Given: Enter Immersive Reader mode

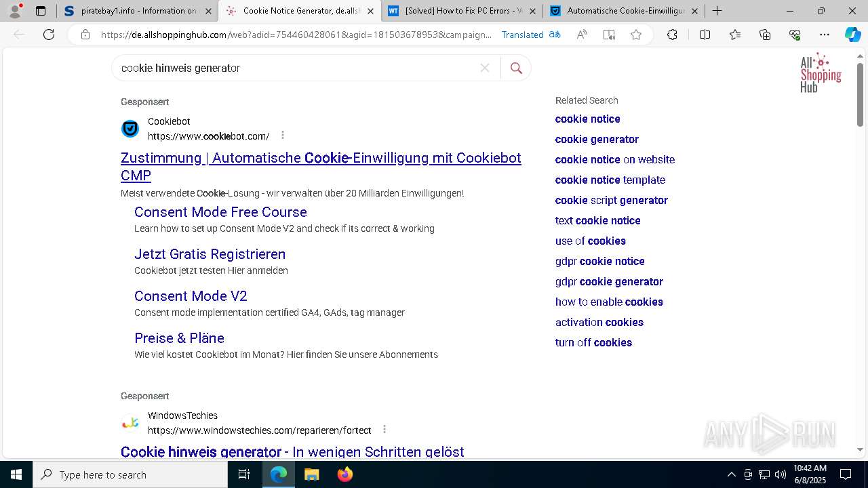Looking at the screenshot, I should (x=609, y=35).
